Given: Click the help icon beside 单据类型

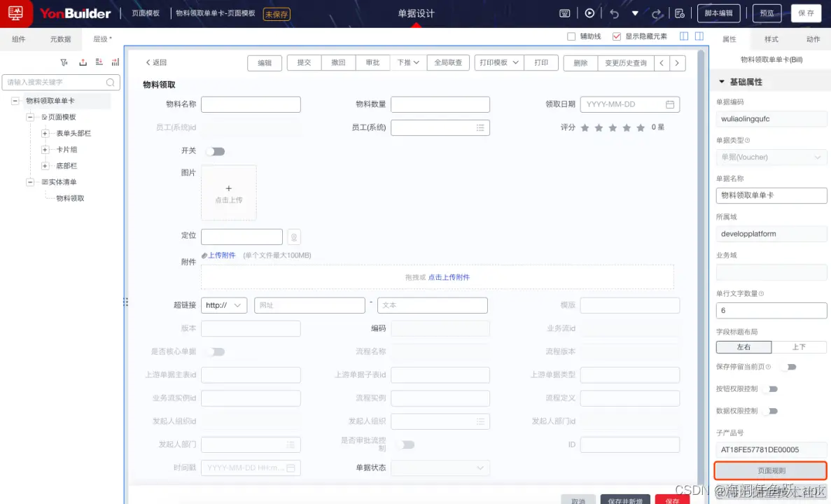Looking at the screenshot, I should coord(747,141).
